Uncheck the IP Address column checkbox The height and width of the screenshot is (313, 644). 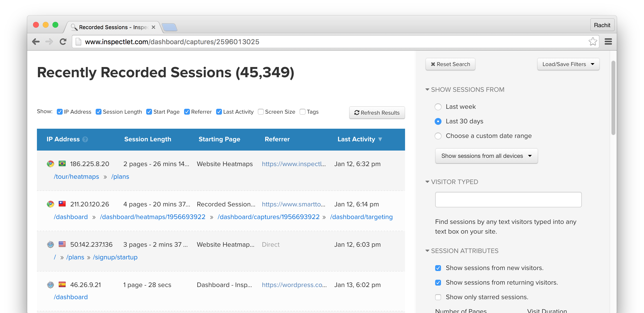pos(59,112)
